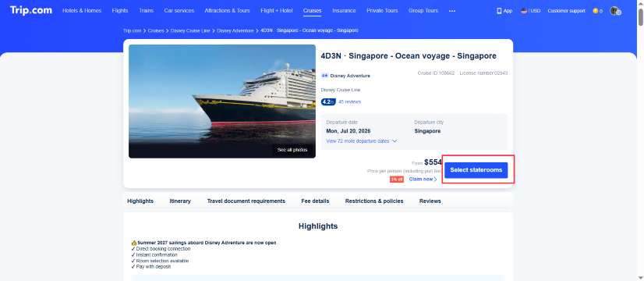Click departure date Mon, Jul 20, 2026
This screenshot has width=644, height=281.
pos(349,131)
